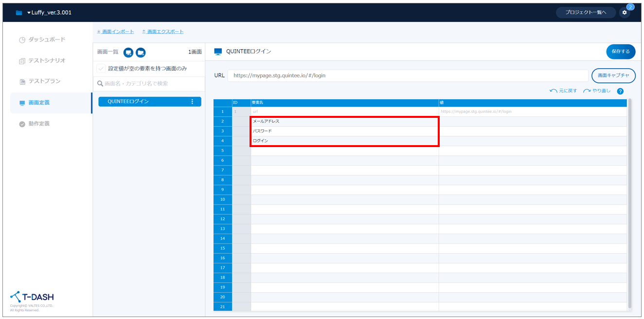Viewport: 644px width, 319px height.
Task: Open the ダッシュボード menu item
Action: click(x=46, y=39)
